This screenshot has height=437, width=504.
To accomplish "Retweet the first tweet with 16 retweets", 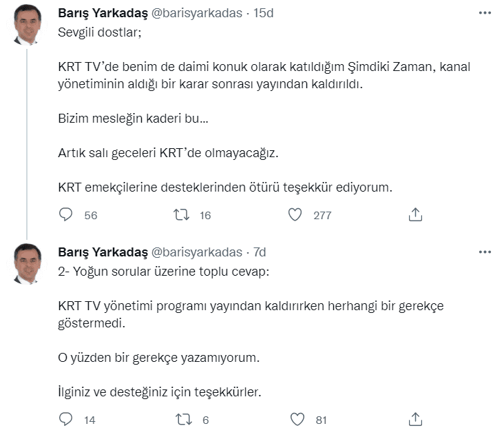I will (x=182, y=215).
